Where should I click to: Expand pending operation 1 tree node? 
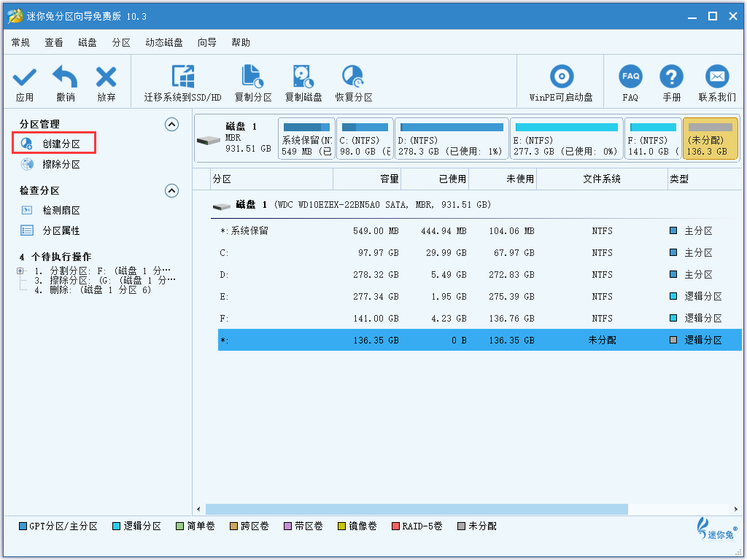point(20,271)
